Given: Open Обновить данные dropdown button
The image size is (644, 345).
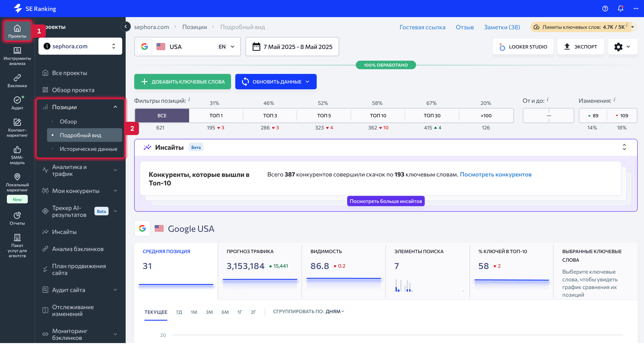Looking at the screenshot, I should (276, 82).
